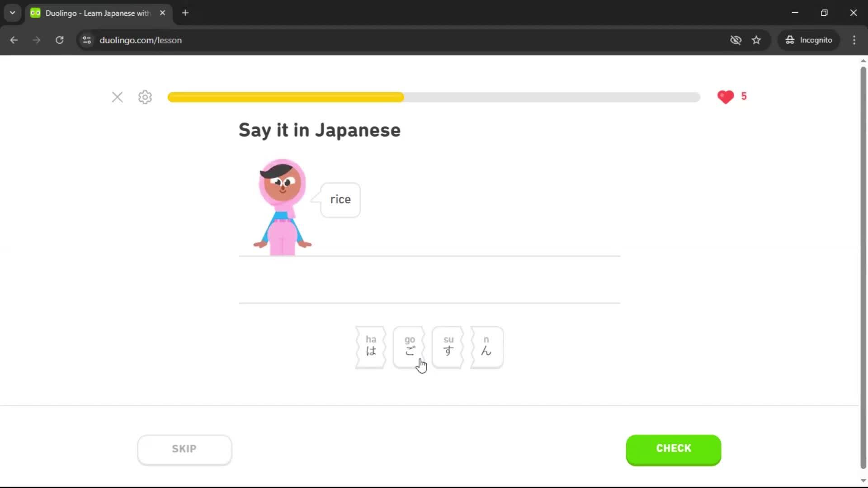Click the yellow lesson progress bar
This screenshot has width=868, height=488.
[x=285, y=97]
